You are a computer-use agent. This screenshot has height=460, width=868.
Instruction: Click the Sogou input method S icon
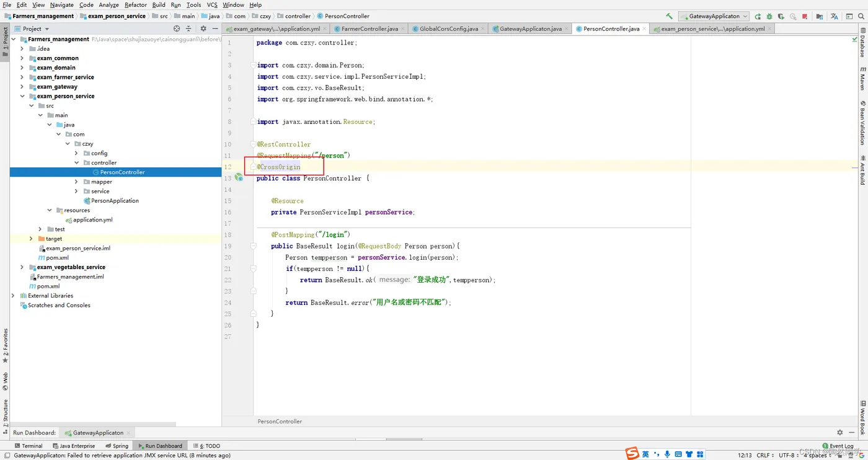(x=632, y=454)
